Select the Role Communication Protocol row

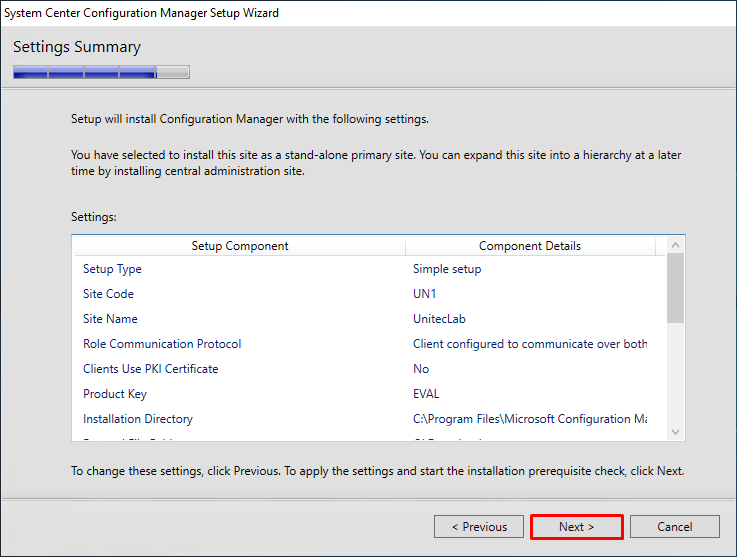point(369,344)
